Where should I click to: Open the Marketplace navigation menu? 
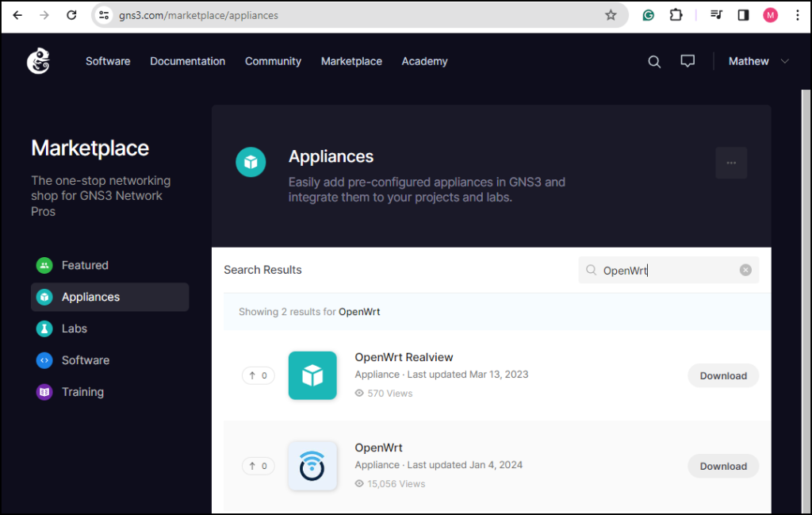[351, 61]
